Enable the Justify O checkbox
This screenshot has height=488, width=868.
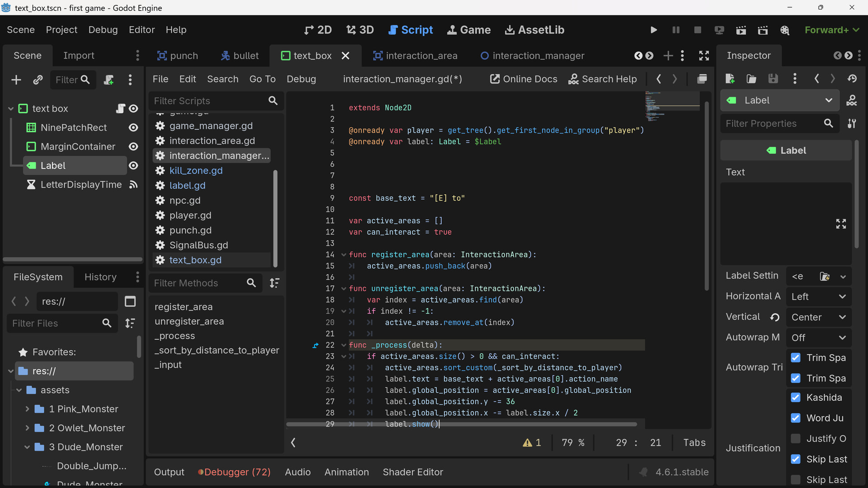click(796, 438)
